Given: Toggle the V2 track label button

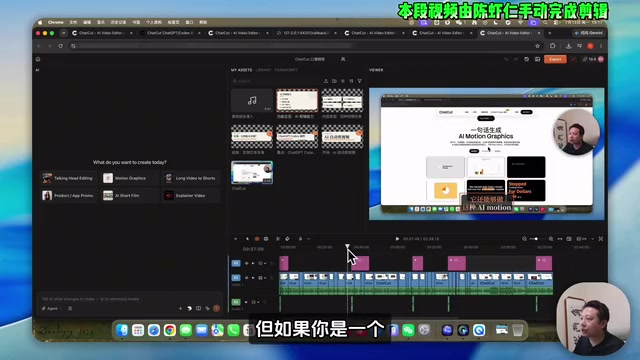Looking at the screenshot, I should (x=236, y=263).
